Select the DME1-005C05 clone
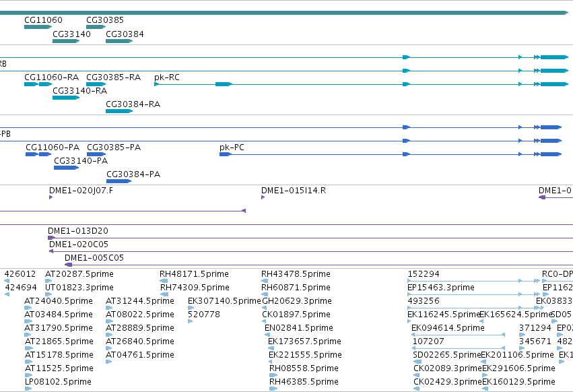Image resolution: width=573 pixels, height=392 pixels. (318, 265)
